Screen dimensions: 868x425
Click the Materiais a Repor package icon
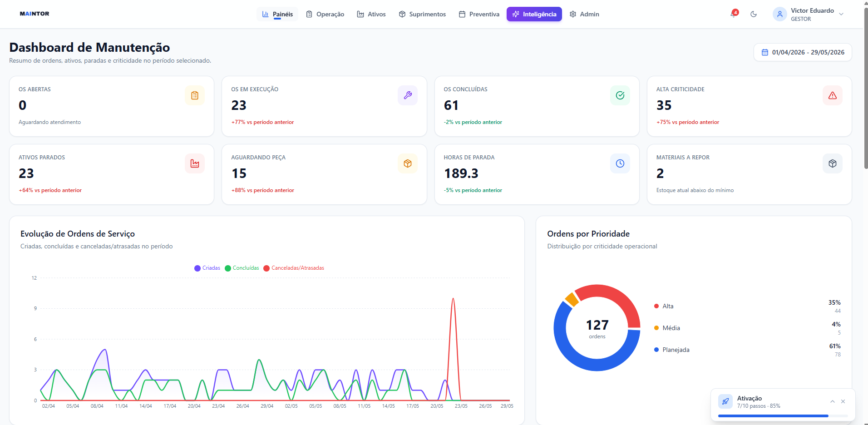coord(833,163)
